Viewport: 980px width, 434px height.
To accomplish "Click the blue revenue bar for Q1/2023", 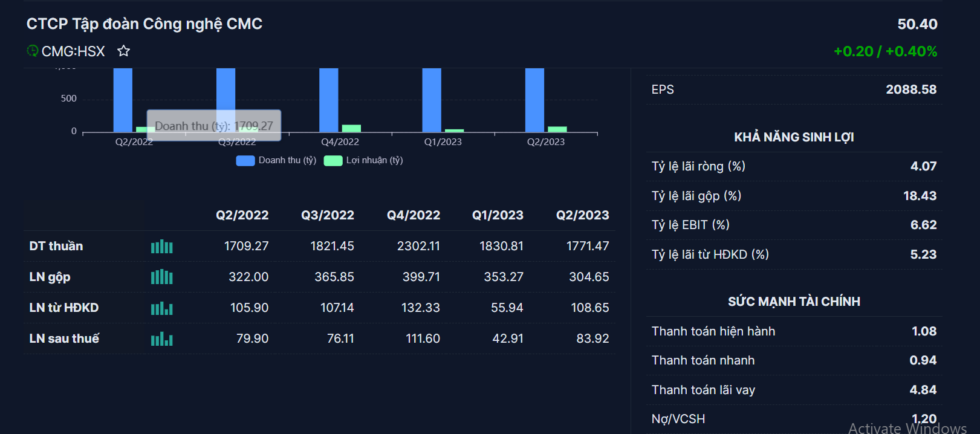I will (x=432, y=100).
